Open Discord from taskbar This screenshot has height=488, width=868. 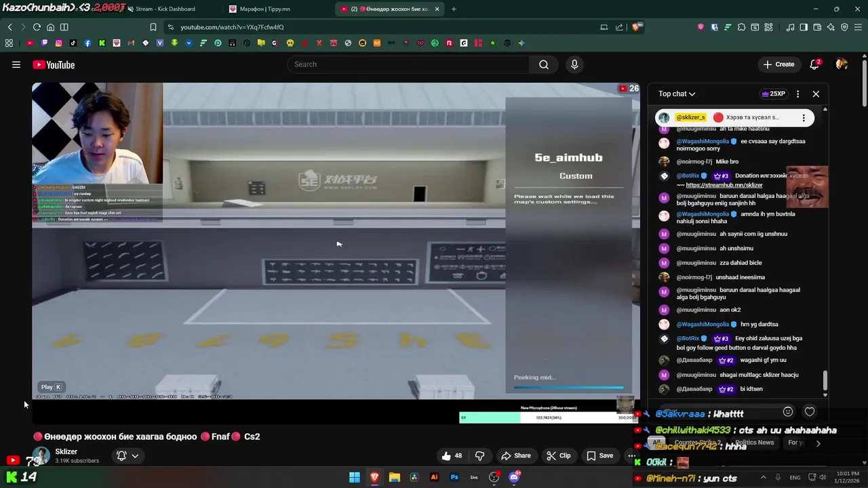pyautogui.click(x=514, y=477)
